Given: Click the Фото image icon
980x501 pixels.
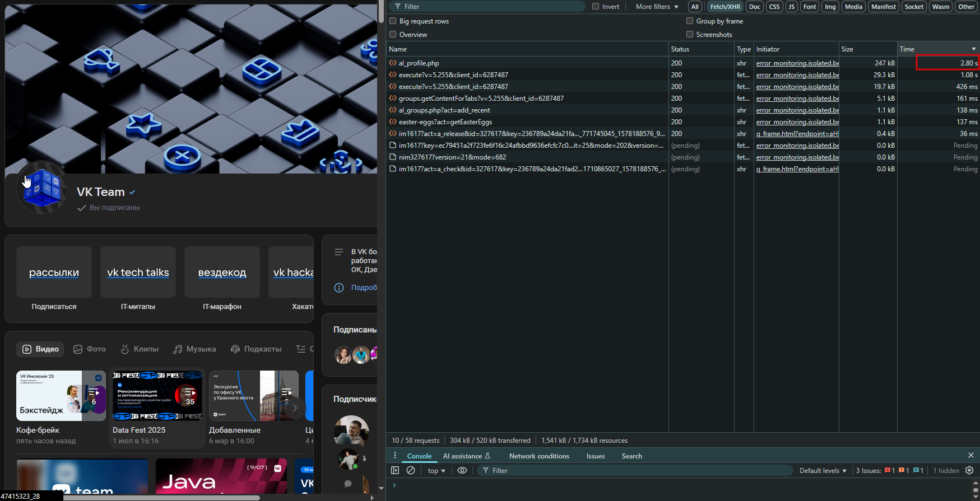Looking at the screenshot, I should [x=78, y=349].
